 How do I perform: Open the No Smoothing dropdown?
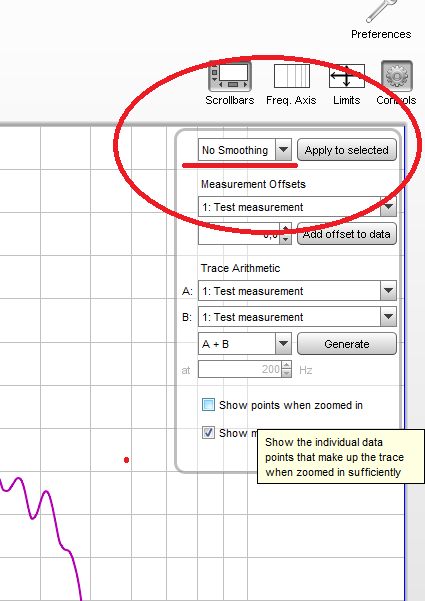click(x=245, y=150)
